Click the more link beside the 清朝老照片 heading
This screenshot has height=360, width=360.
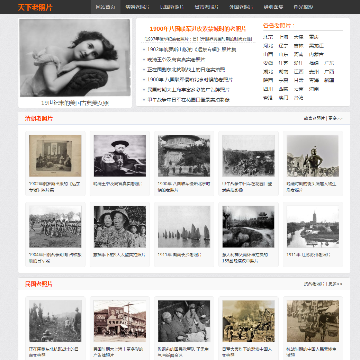tap(335, 118)
